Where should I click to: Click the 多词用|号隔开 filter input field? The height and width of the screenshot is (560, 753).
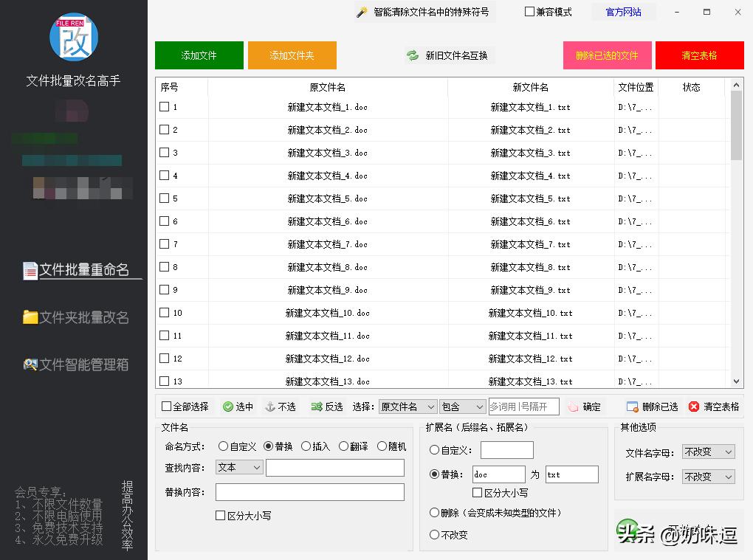(x=523, y=407)
